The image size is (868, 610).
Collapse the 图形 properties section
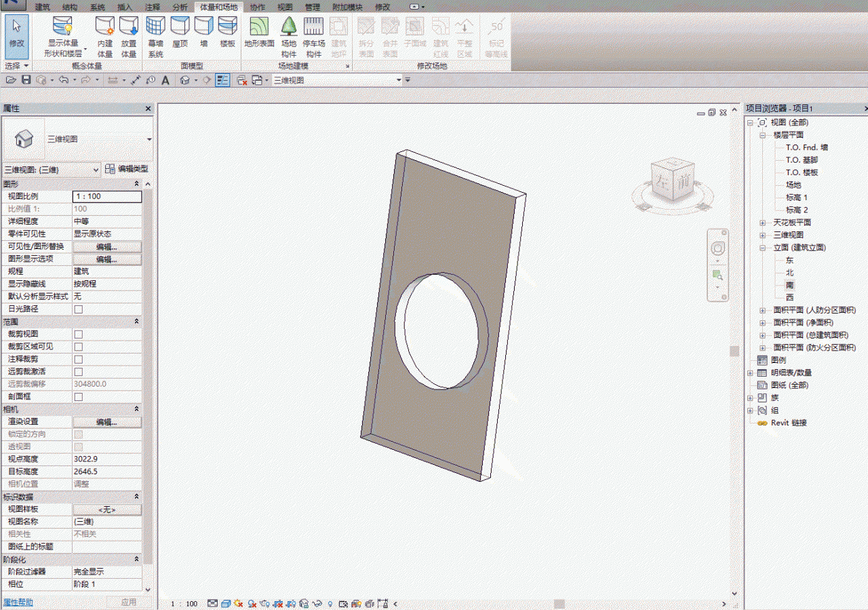coord(136,184)
